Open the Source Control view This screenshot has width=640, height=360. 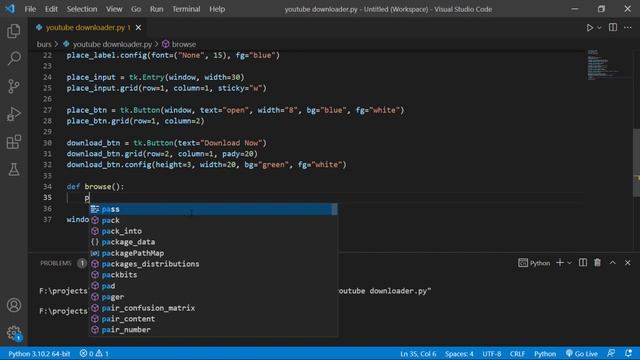pos(14,86)
